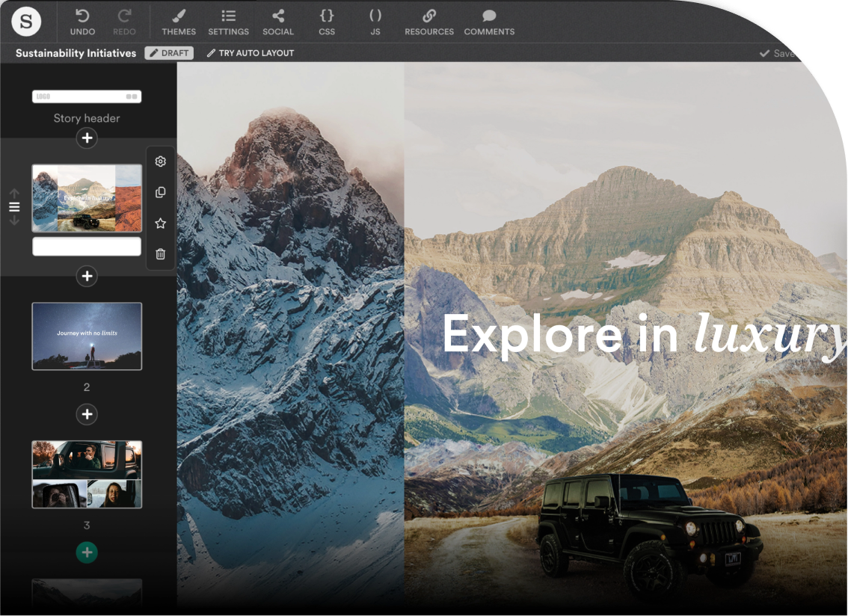Viewport: 848px width, 616px height.
Task: Toggle the star on the selected section
Action: pos(159,222)
